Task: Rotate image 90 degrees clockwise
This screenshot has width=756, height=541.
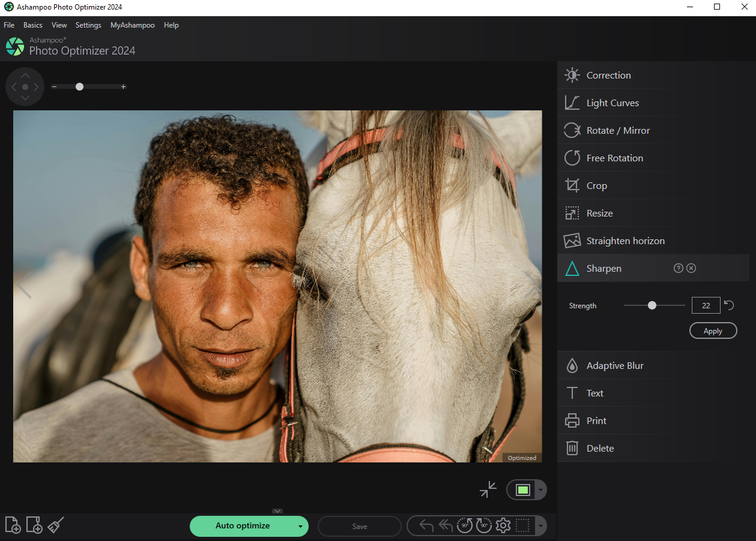Action: coord(484,526)
